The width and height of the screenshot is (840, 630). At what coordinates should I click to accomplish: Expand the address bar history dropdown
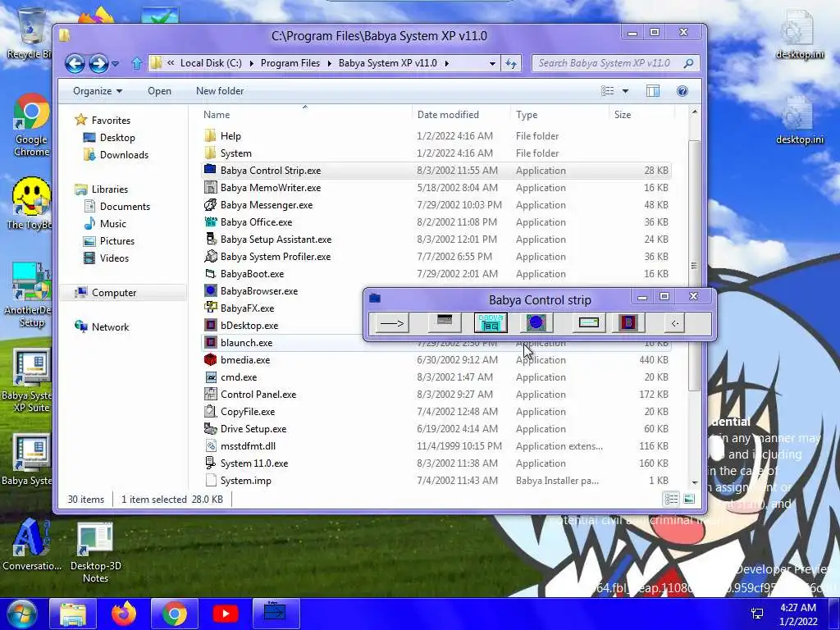492,63
